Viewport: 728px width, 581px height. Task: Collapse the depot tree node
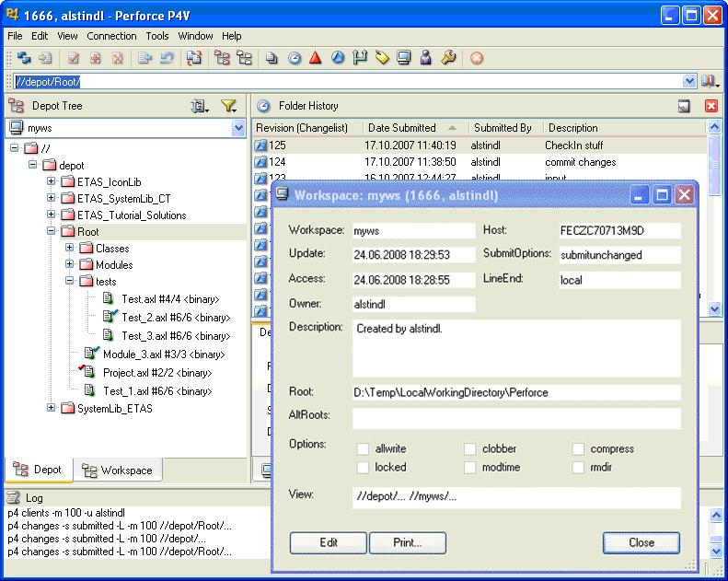(x=32, y=164)
